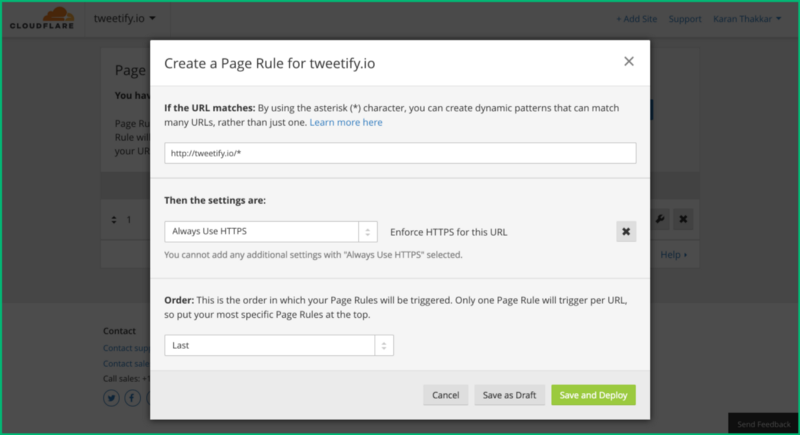Image resolution: width=800 pixels, height=435 pixels.
Task: Expand the Help link on the background page
Action: (673, 254)
